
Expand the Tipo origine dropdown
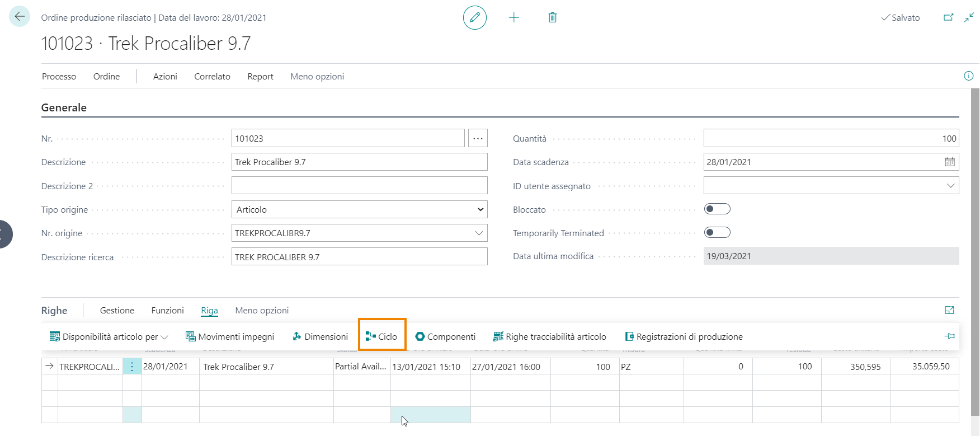[x=480, y=209]
